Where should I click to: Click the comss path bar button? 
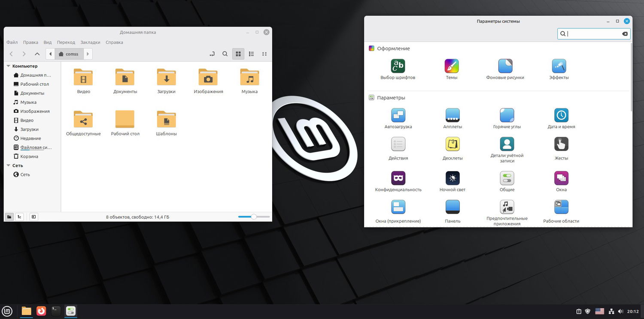pyautogui.click(x=69, y=54)
